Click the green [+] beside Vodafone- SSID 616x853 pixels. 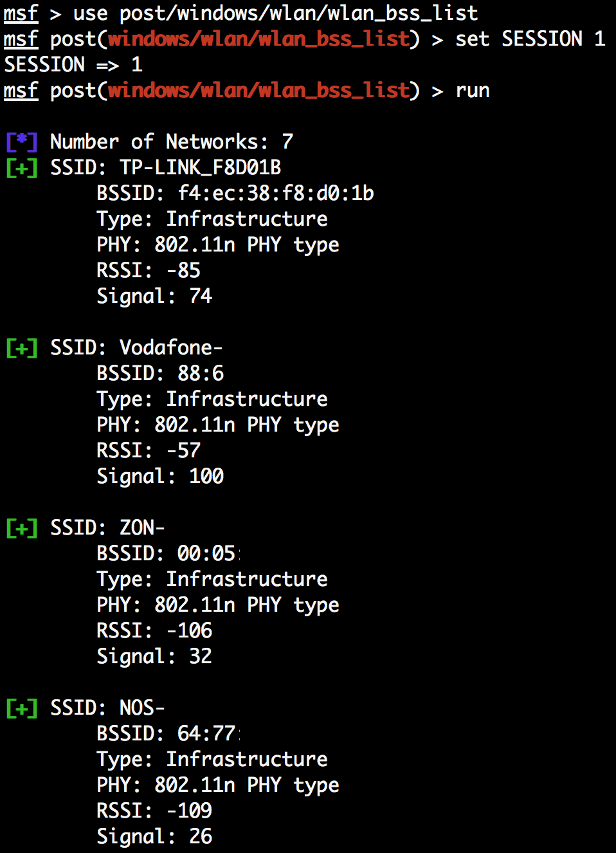coord(22,348)
